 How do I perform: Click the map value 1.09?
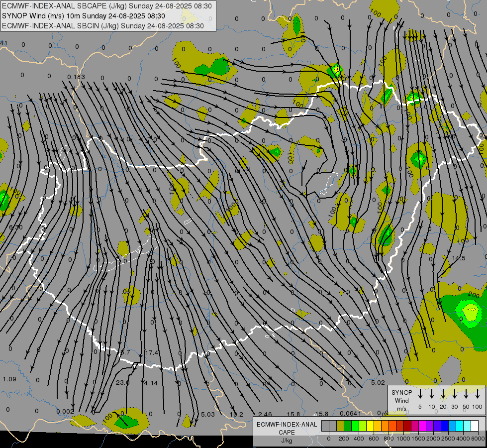[x=9, y=379]
